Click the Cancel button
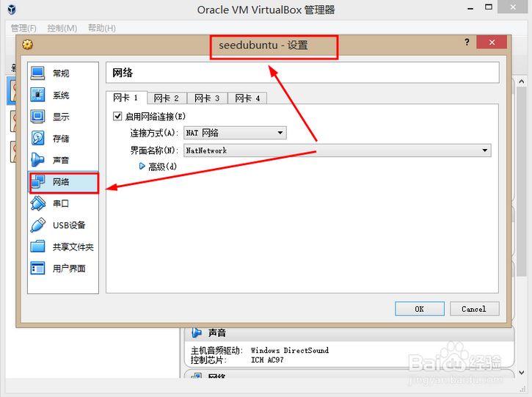The width and height of the screenshot is (532, 397). pos(474,309)
